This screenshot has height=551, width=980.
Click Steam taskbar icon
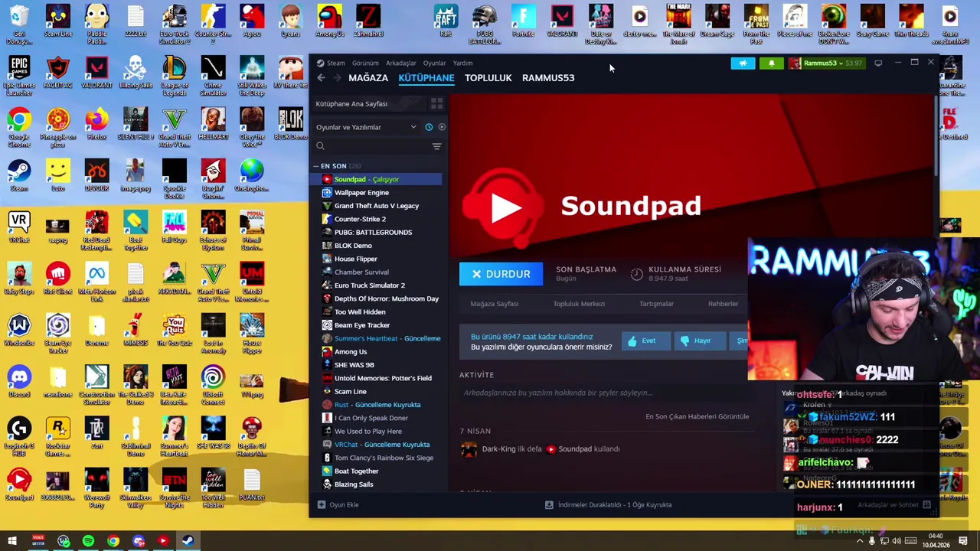pyautogui.click(x=188, y=541)
